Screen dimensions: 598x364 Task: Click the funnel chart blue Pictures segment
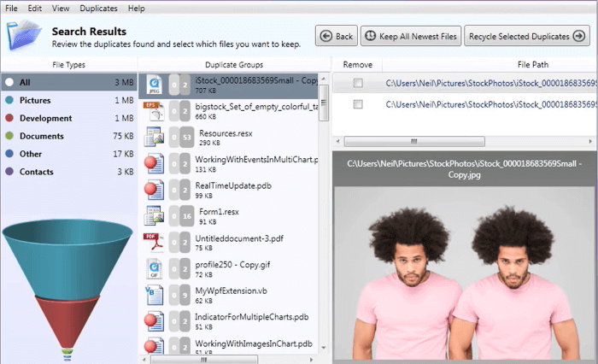67,260
